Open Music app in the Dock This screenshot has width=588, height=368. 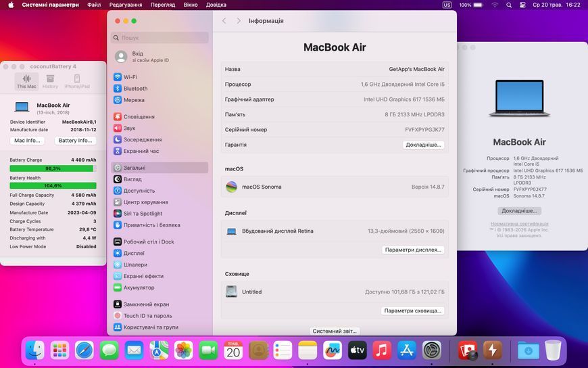tap(382, 350)
